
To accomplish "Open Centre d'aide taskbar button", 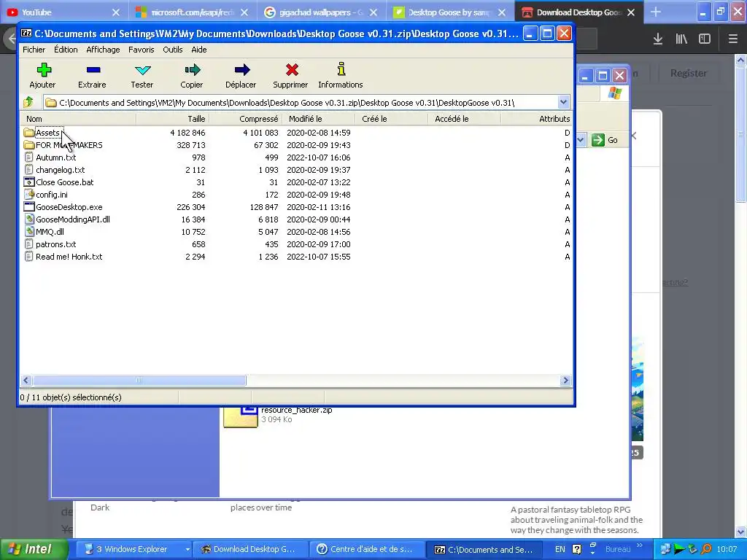I will 366,549.
